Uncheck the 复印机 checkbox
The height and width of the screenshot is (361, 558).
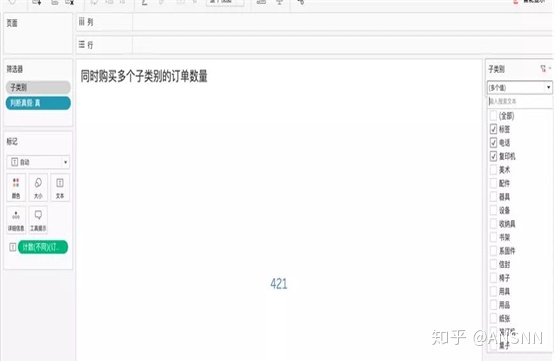pyautogui.click(x=493, y=156)
